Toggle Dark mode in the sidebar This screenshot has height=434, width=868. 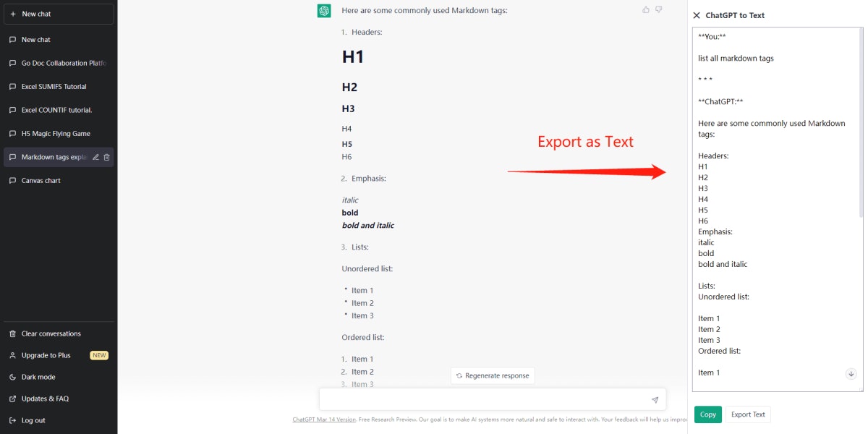coord(59,377)
